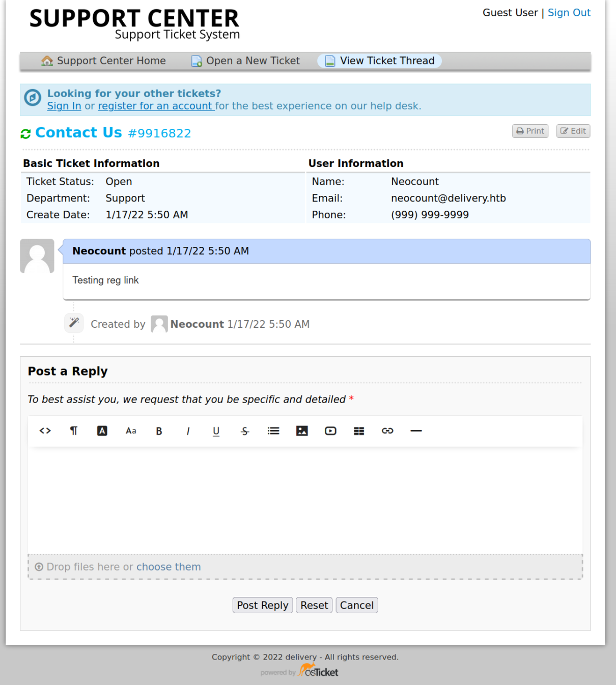Apply bold formatting in reply editor
The image size is (616, 685).
(159, 431)
